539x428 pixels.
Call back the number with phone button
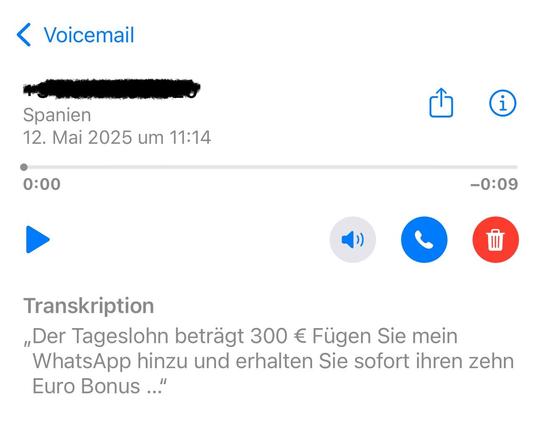(x=424, y=240)
